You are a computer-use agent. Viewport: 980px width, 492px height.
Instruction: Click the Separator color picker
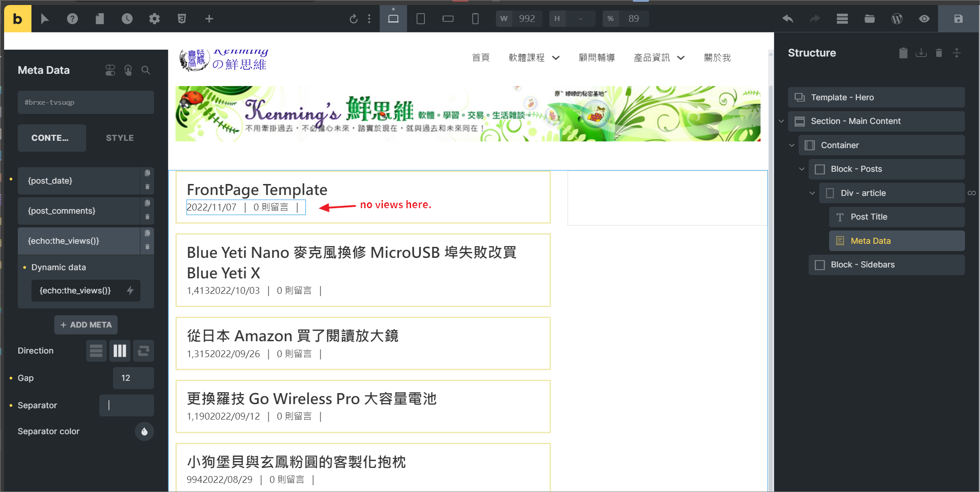pyautogui.click(x=144, y=431)
